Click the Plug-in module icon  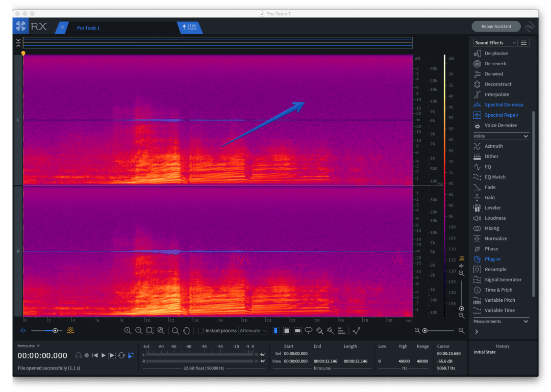tap(477, 259)
